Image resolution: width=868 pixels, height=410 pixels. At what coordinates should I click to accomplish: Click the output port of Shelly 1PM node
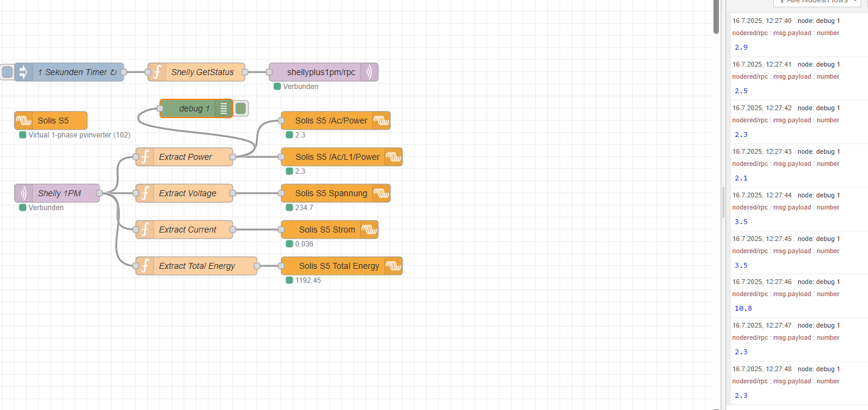coord(99,193)
